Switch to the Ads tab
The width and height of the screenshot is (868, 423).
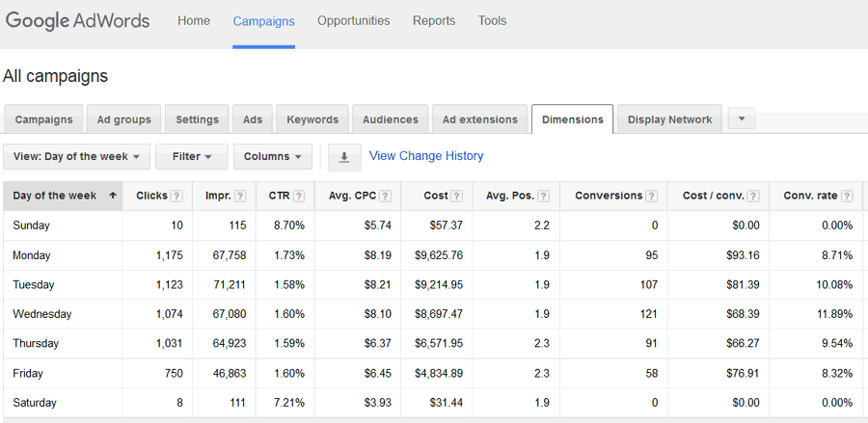(x=253, y=119)
